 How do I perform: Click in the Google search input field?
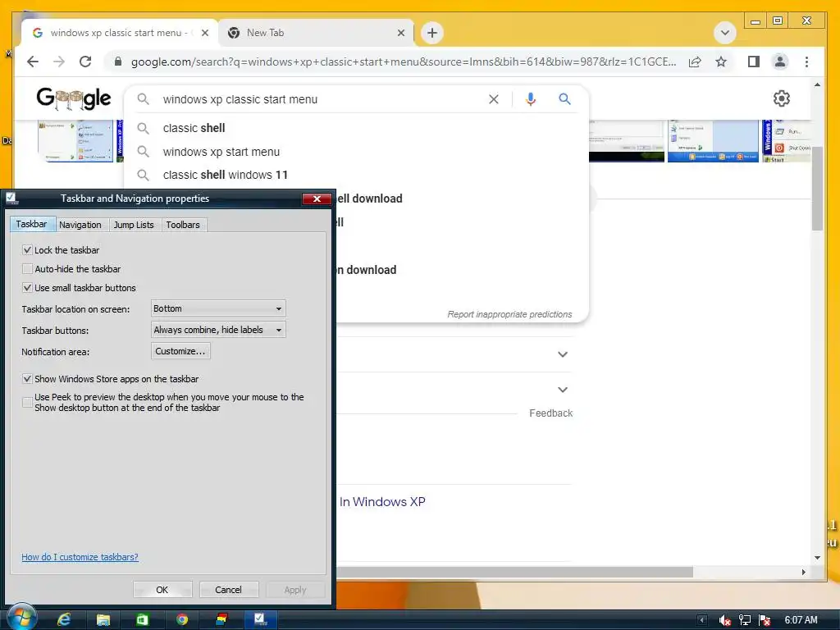tap(322, 99)
